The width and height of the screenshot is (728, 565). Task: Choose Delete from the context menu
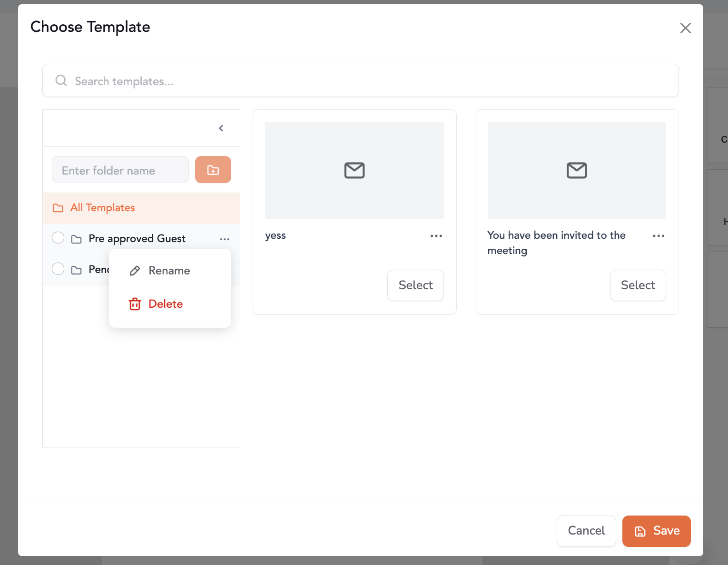(x=165, y=304)
